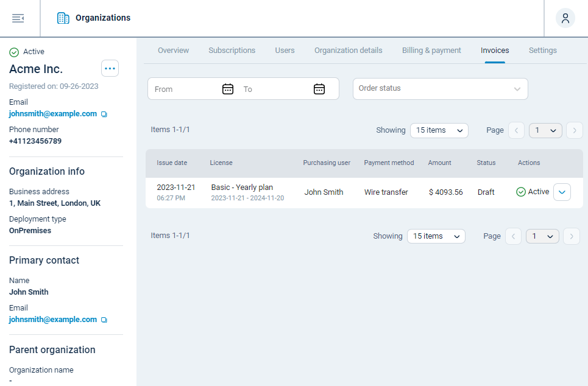This screenshot has height=386, width=588.
Task: Select the Organization details tab
Action: click(348, 50)
